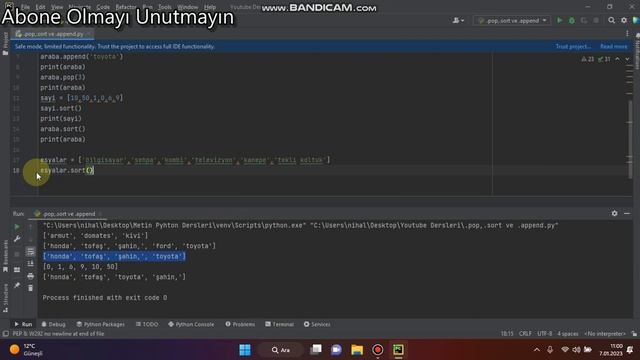Open run configuration settings via wrench icon
640x360 pixels.
(x=17, y=239)
